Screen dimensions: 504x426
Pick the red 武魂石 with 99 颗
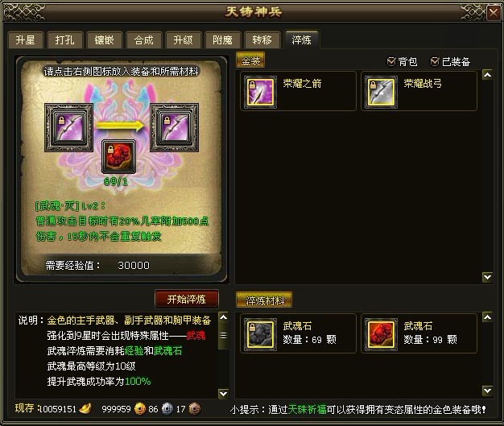click(x=381, y=334)
